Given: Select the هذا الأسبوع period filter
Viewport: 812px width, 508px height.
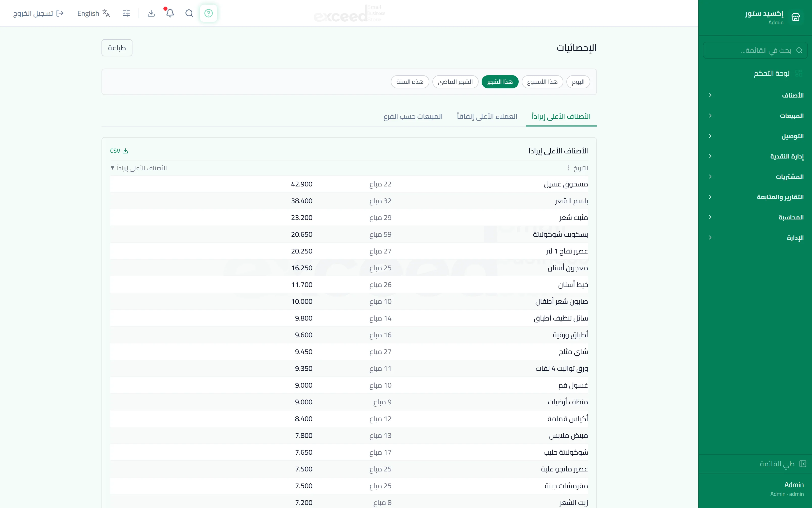Looking at the screenshot, I should [542, 82].
